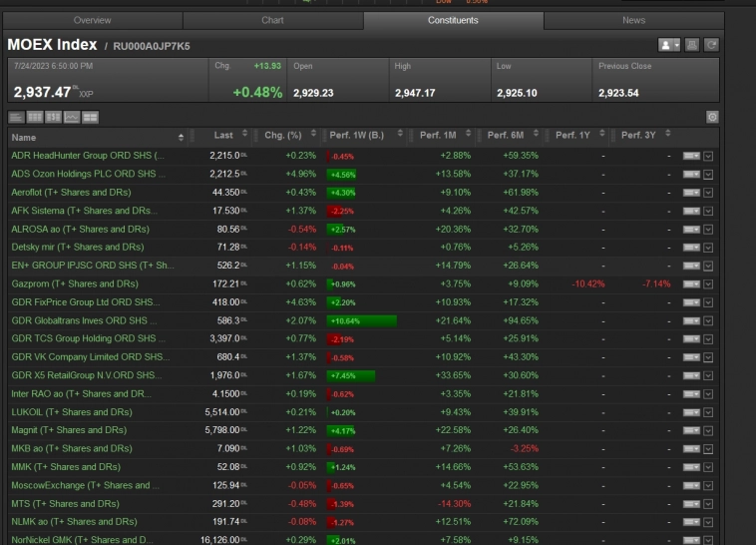Toggle sort order on Name column
This screenshot has width=756, height=545.
point(181,137)
